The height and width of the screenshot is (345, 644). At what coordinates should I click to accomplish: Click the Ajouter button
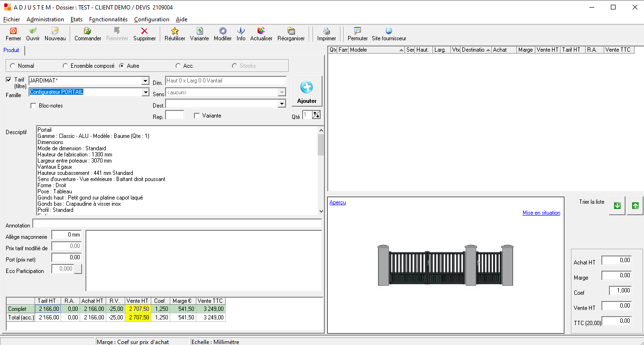[x=307, y=91]
